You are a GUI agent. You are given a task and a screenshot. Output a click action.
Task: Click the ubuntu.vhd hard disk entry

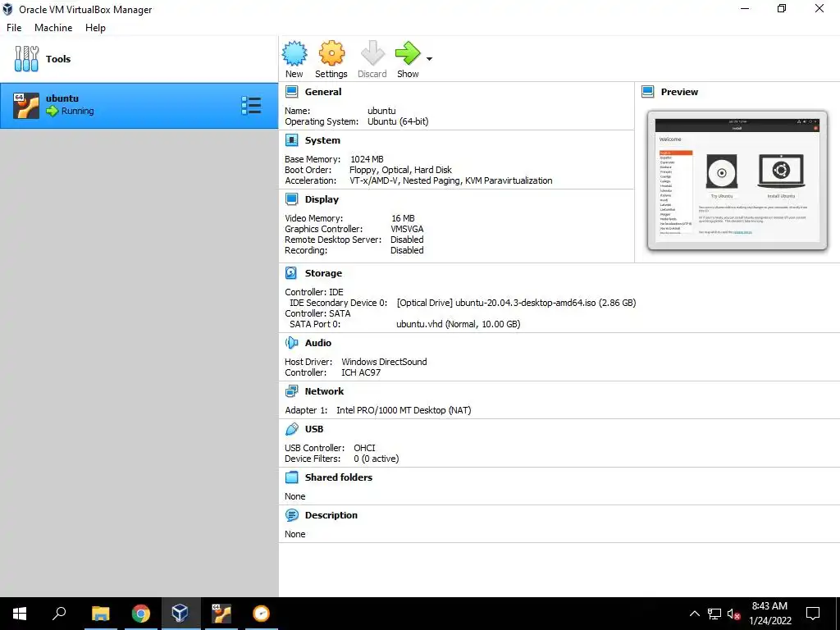(459, 324)
